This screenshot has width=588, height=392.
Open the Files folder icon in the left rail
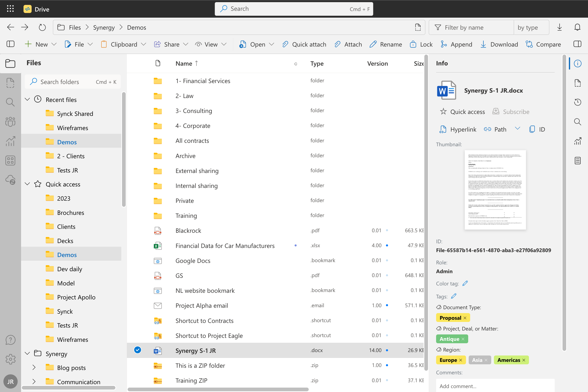(x=10, y=63)
